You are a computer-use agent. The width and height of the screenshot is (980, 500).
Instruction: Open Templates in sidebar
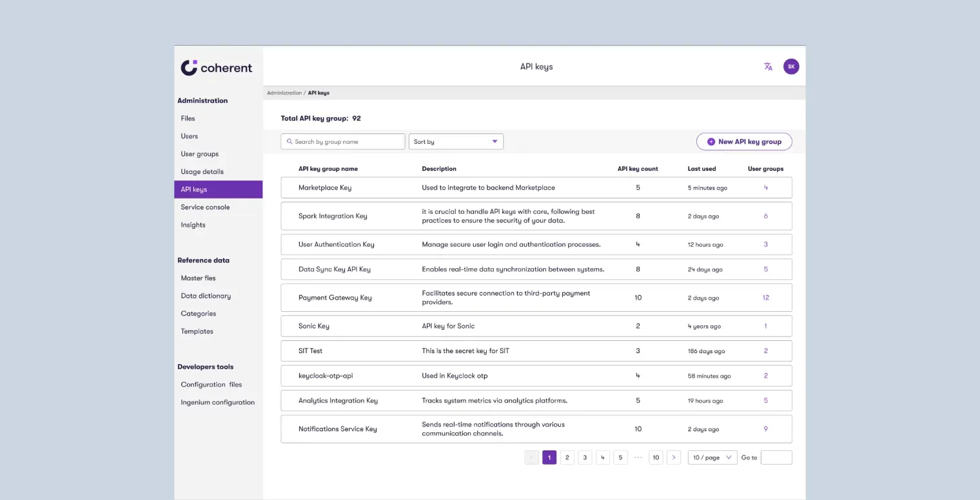197,331
